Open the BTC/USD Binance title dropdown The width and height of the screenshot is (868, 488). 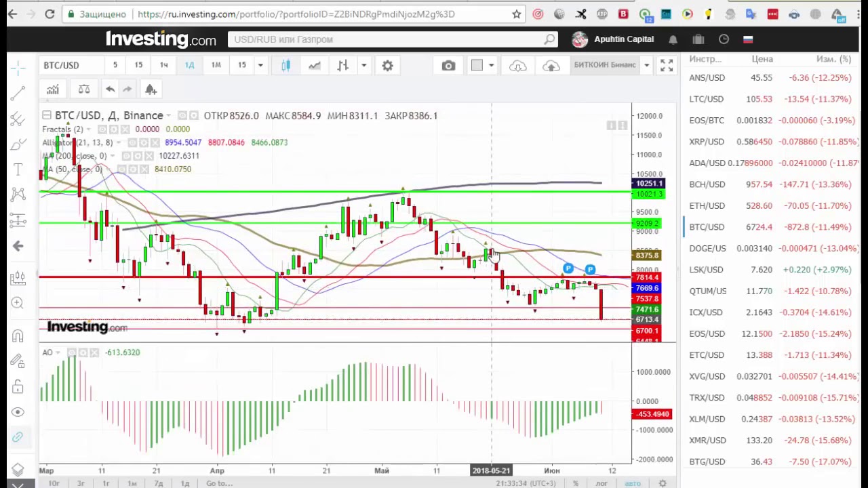[x=169, y=116]
